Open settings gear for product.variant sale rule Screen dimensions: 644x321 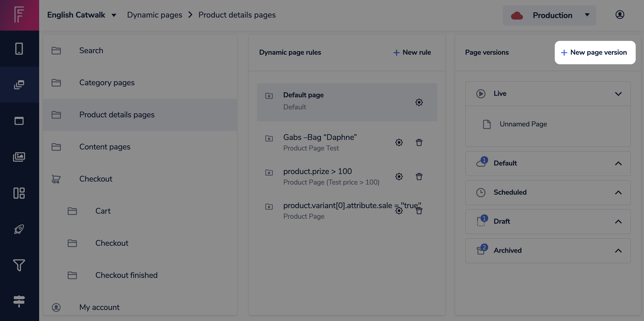[399, 211]
